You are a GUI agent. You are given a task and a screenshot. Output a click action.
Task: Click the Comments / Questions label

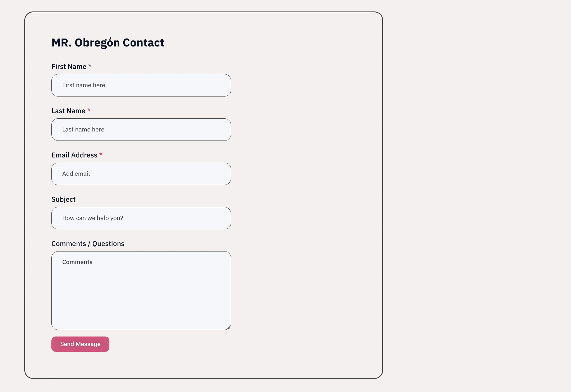(88, 244)
